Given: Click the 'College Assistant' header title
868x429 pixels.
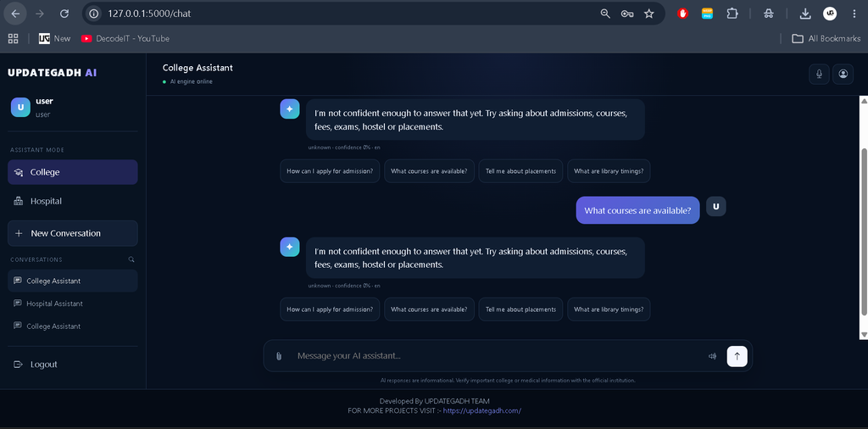Looking at the screenshot, I should pyautogui.click(x=198, y=68).
